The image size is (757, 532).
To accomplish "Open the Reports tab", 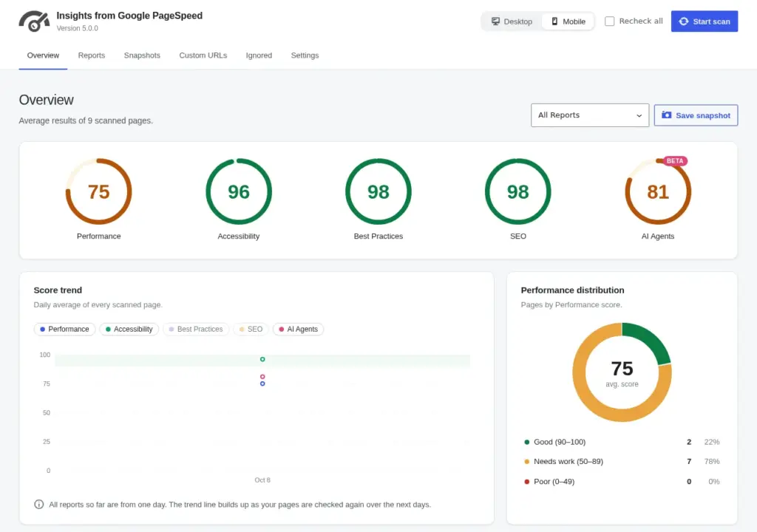I will [x=91, y=55].
